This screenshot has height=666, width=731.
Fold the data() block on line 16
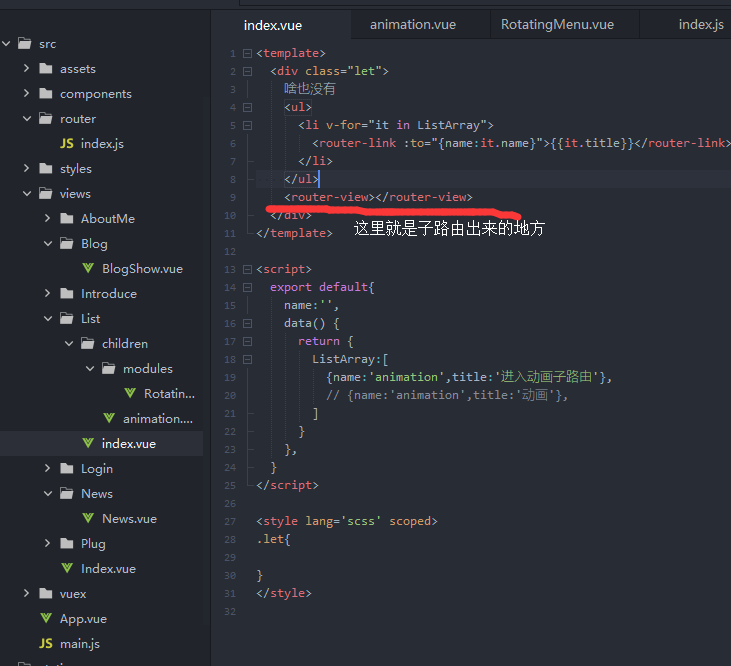point(248,323)
